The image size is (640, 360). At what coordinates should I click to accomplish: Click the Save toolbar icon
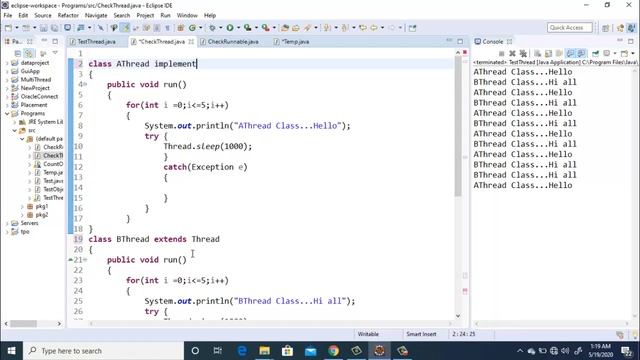pos(44,28)
